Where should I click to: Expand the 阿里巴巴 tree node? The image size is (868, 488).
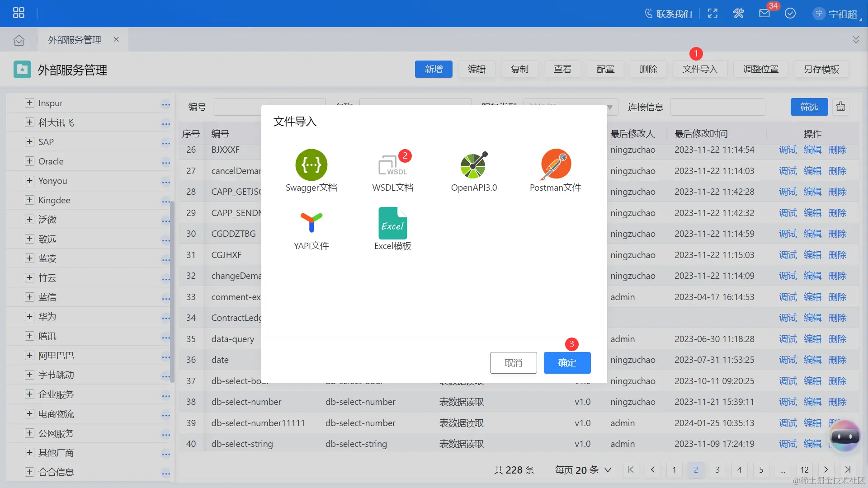tap(29, 356)
